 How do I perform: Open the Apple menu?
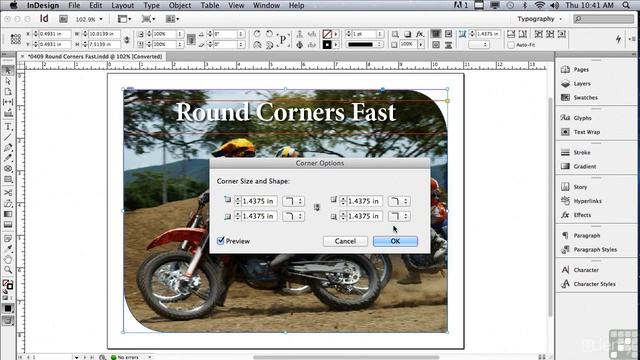[13, 5]
